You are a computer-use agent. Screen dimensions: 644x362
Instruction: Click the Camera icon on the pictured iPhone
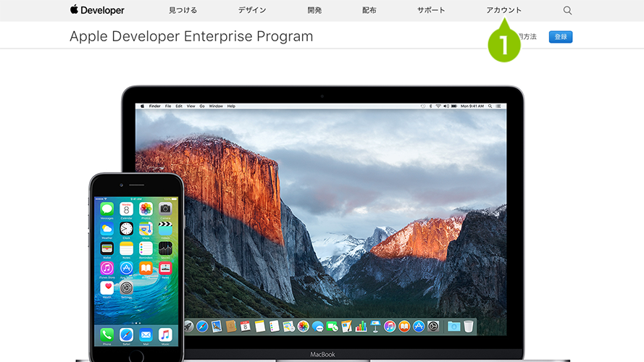[x=165, y=209]
